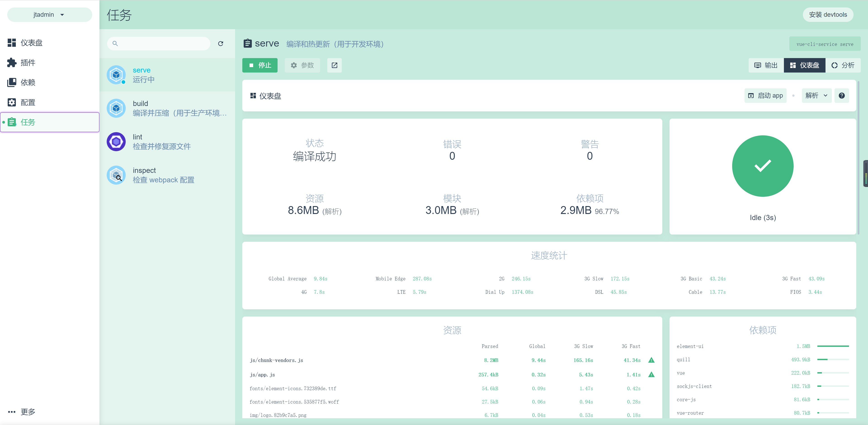Open the 解析 mode dropdown on dashboard
This screenshot has height=425, width=868.
click(816, 96)
